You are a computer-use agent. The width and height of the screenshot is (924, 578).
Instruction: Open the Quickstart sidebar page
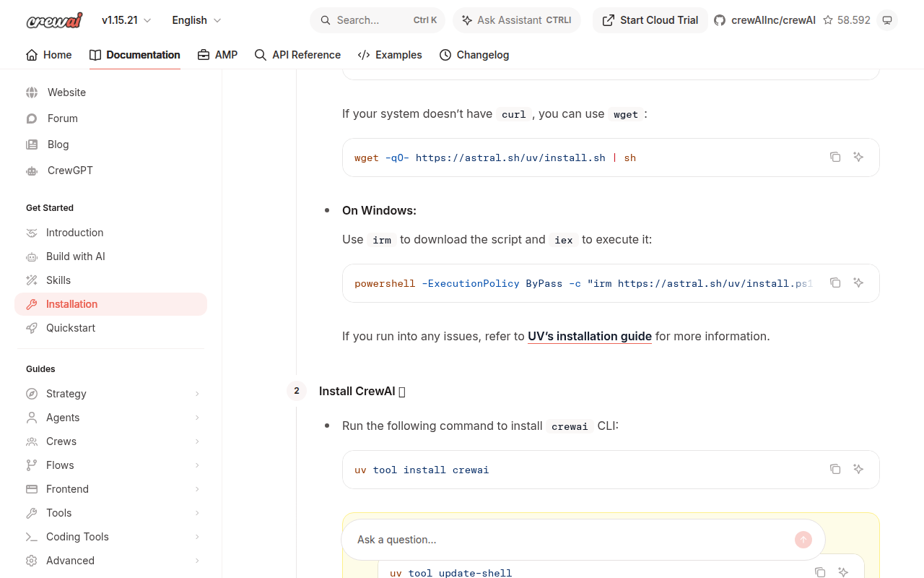click(x=110, y=328)
